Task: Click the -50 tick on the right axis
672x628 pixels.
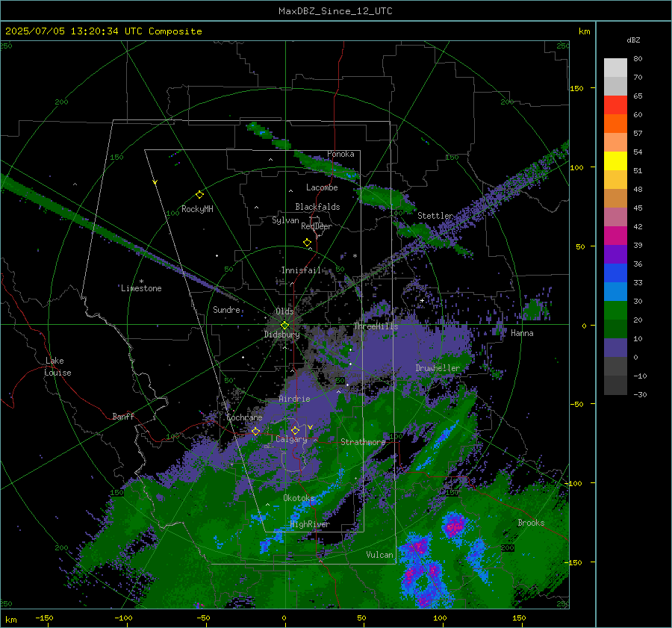Action: click(x=578, y=404)
